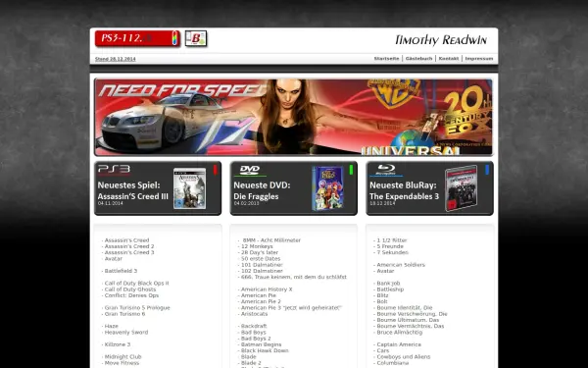Select Gran Turismo 5 Prologue

pos(136,307)
